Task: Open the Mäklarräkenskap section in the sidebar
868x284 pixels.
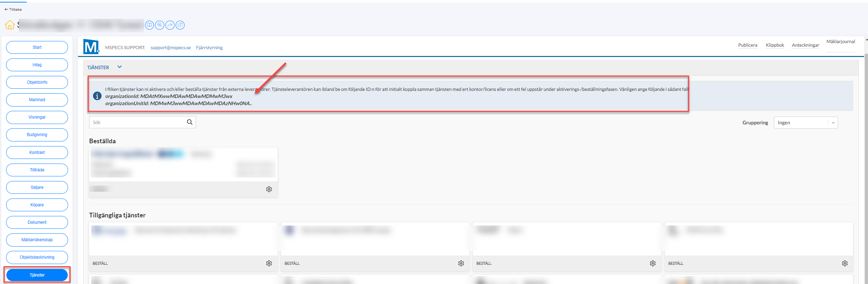Action: pyautogui.click(x=37, y=240)
